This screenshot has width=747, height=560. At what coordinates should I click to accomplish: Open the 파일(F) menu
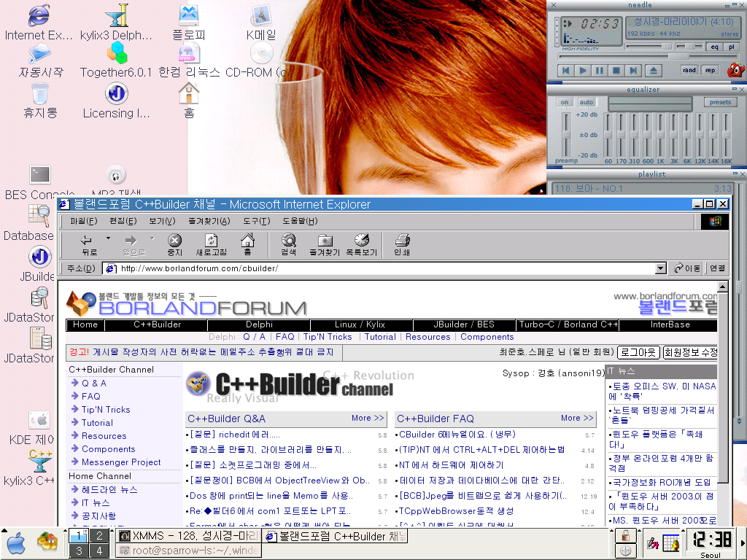point(83,221)
